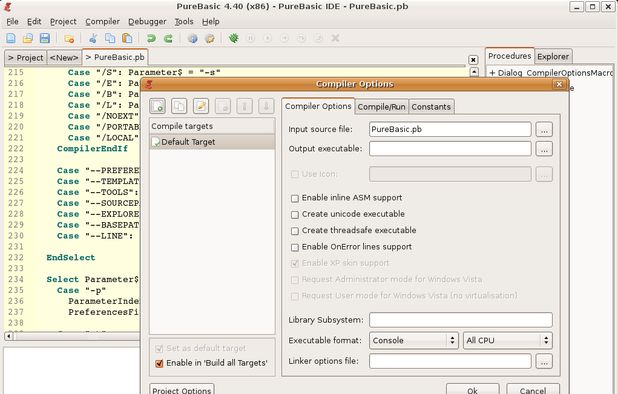Open the Edit menu
This screenshot has width=618, height=394.
34,22
